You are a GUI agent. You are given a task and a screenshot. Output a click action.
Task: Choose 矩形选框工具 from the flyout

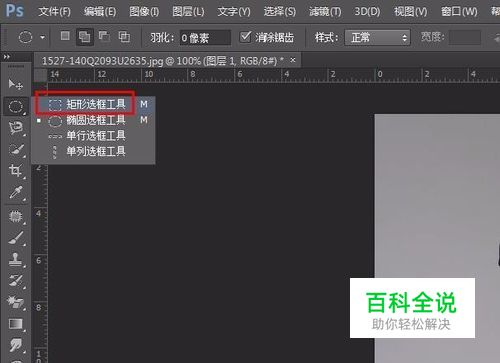point(94,104)
